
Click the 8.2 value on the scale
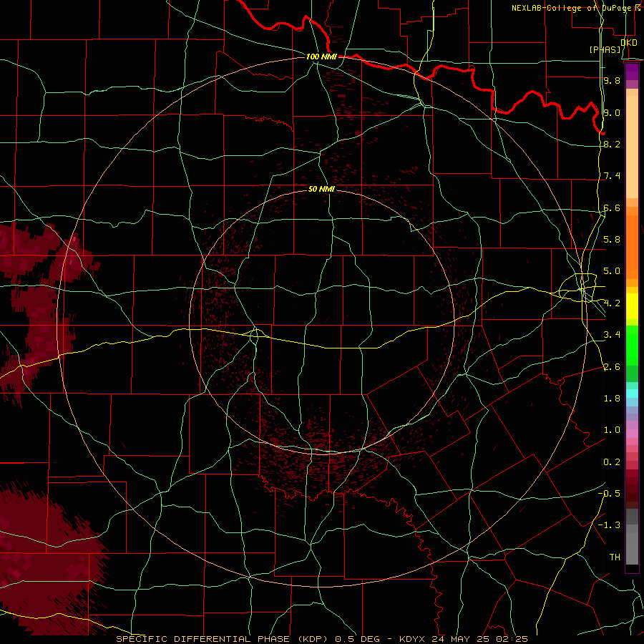pos(612,144)
